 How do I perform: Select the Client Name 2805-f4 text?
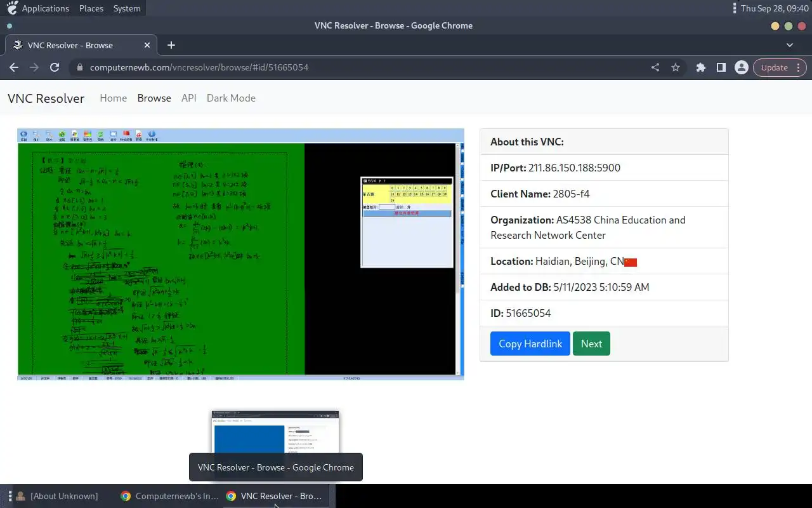point(571,194)
